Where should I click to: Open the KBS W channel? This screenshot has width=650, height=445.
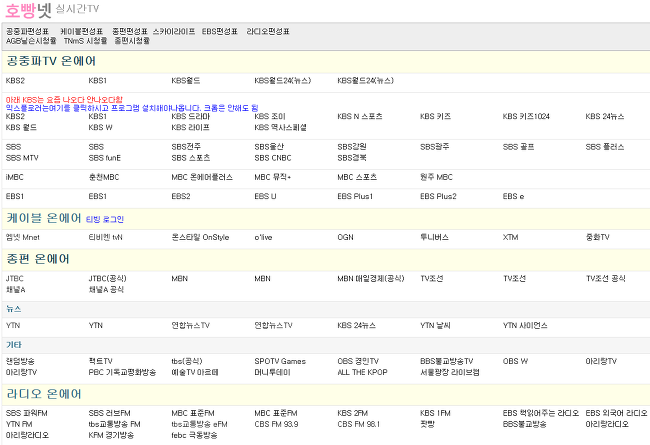(100, 127)
